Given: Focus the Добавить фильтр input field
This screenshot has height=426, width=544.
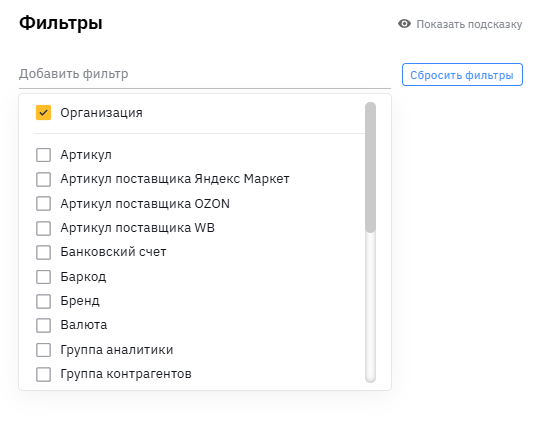Looking at the screenshot, I should pyautogui.click(x=205, y=74).
